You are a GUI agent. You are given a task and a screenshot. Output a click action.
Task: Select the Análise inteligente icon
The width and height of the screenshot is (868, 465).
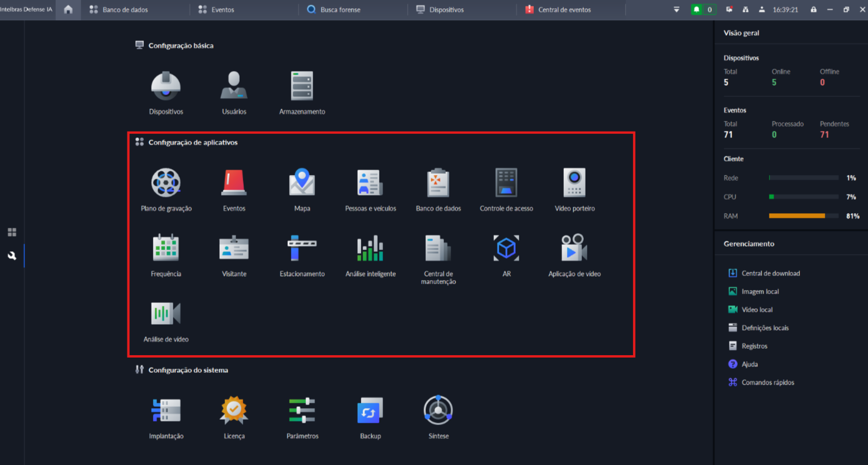370,248
